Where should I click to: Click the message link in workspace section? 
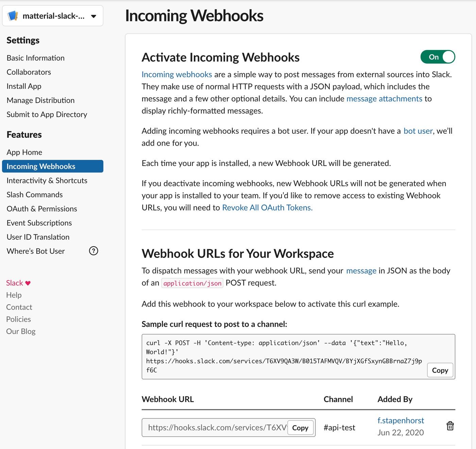361,271
